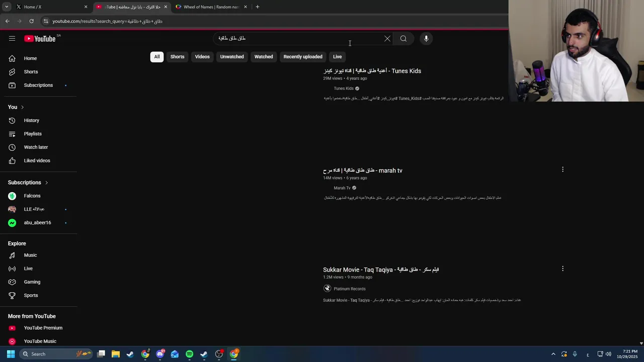644x362 pixels.
Task: Start voice search with the microphone icon
Action: (426, 39)
